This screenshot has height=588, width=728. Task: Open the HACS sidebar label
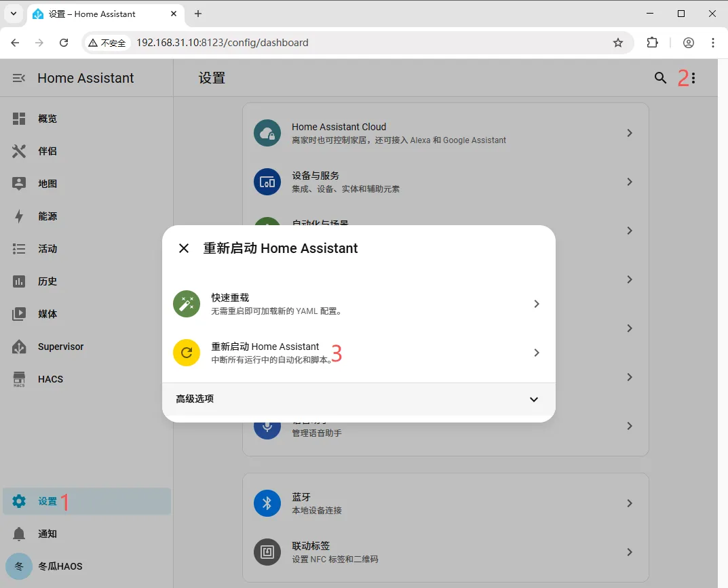pyautogui.click(x=51, y=379)
